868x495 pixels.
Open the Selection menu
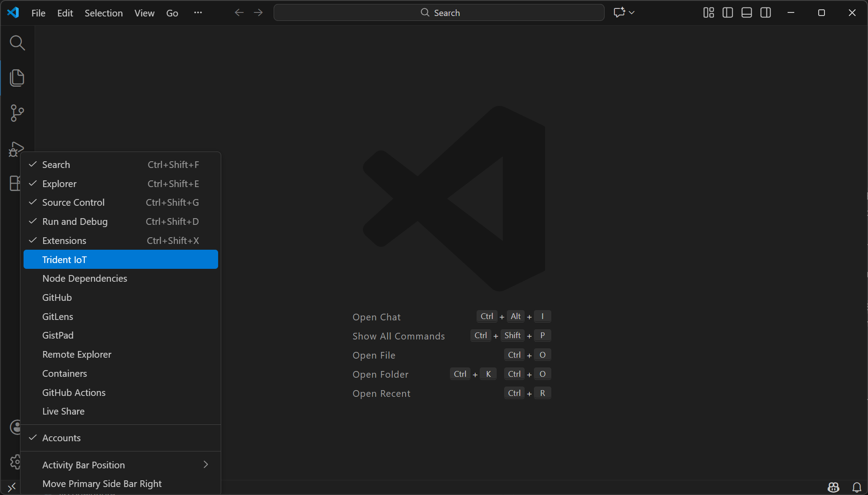coord(104,13)
